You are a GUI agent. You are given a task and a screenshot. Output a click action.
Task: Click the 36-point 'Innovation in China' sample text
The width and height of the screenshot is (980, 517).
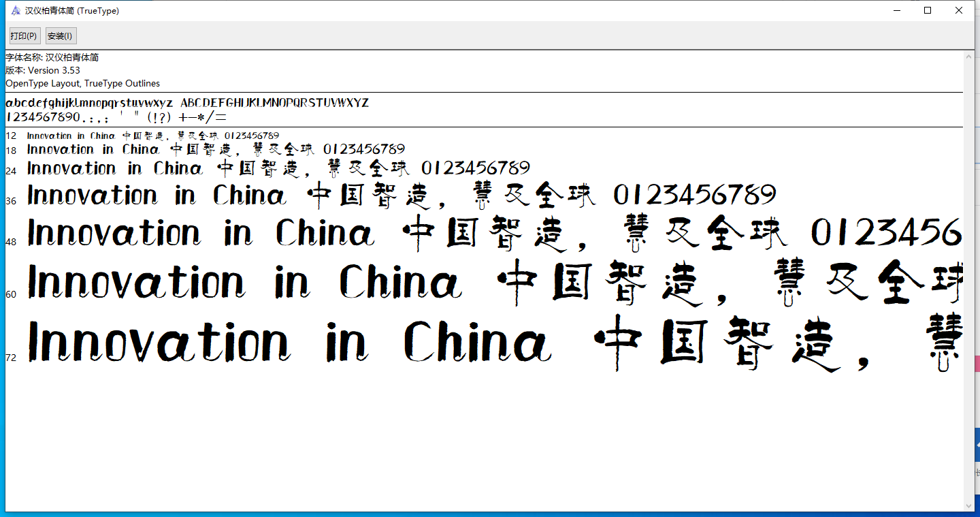[157, 195]
